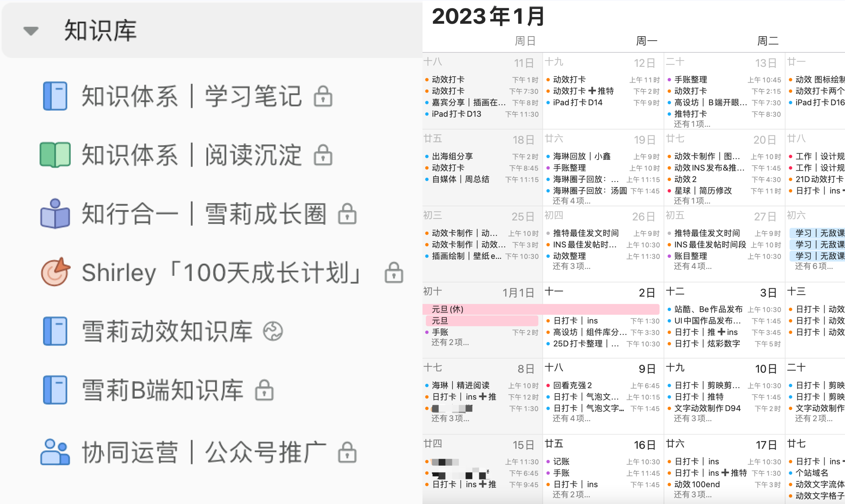Open 高设坊｜组件库分 event on 2日
The image size is (845, 504).
(603, 332)
